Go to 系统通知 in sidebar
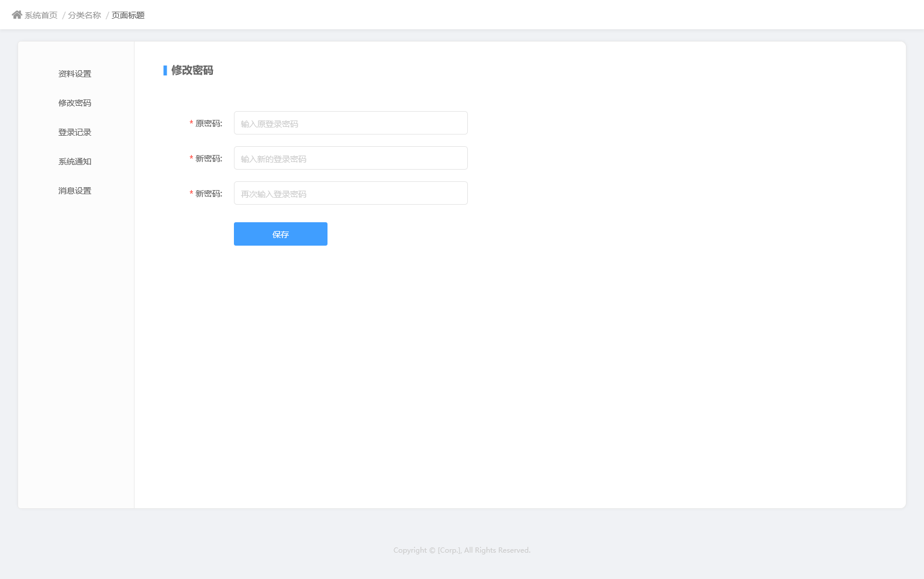Viewport: 924px width, 579px height. (75, 161)
